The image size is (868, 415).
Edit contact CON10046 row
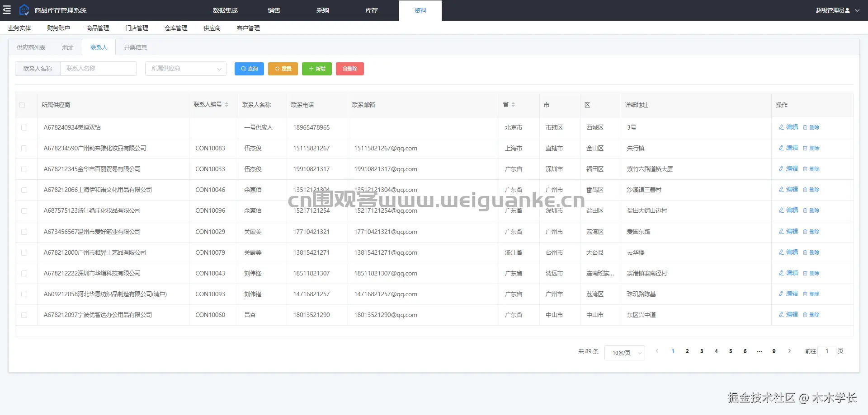788,190
